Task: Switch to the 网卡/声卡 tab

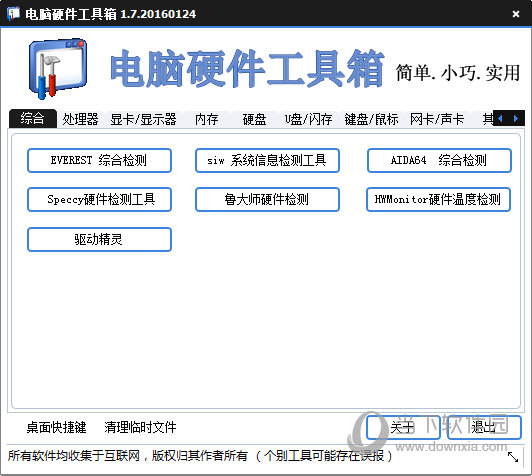Action: point(437,119)
